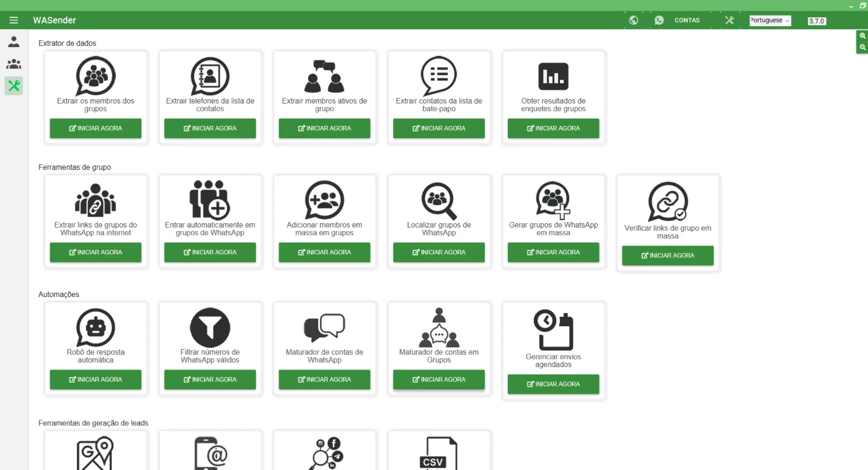Click the wrench tools icon in the header
This screenshot has height=470, width=868.
pos(729,20)
